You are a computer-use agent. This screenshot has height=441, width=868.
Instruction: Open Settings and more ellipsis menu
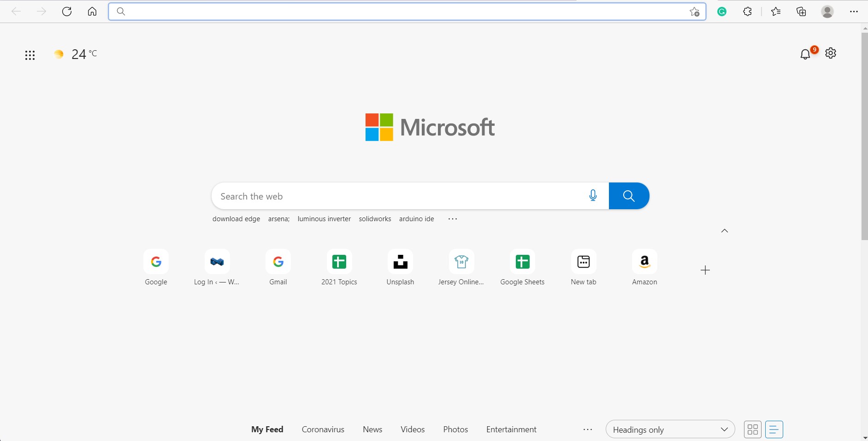(854, 12)
